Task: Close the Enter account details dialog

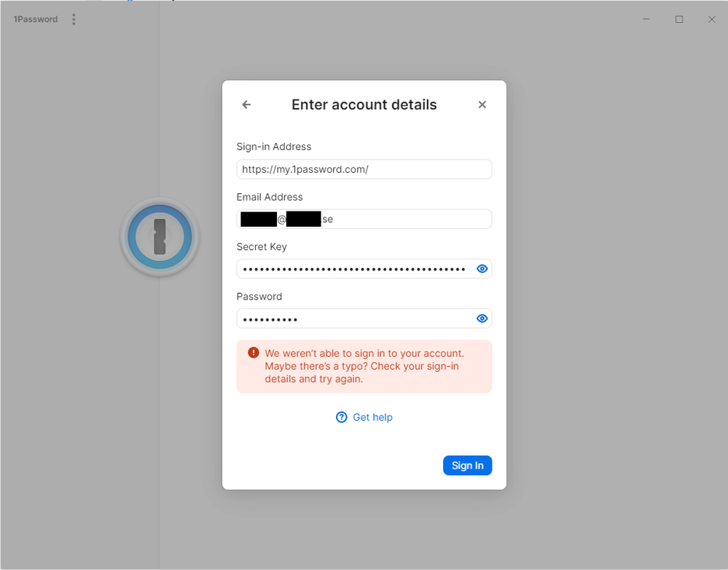Action: coord(482,105)
